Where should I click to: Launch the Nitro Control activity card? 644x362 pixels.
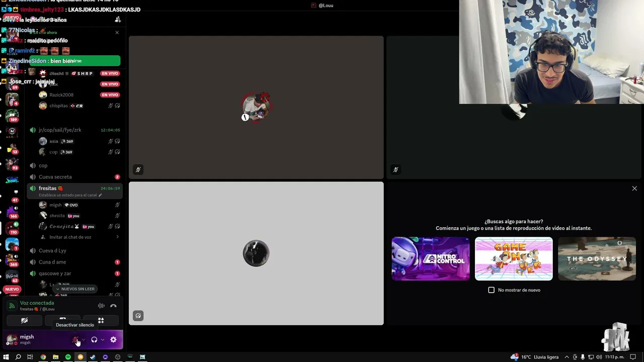point(431,259)
